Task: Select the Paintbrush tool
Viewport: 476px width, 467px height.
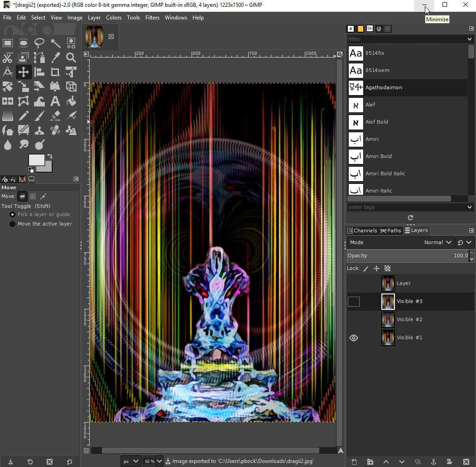Action: click(39, 116)
